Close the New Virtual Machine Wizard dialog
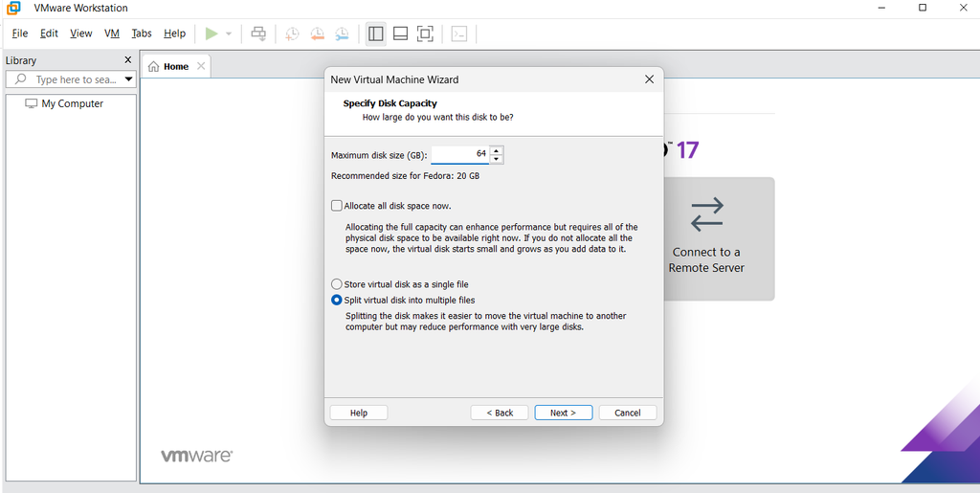Screen dimensions: 980x493 click(x=649, y=79)
